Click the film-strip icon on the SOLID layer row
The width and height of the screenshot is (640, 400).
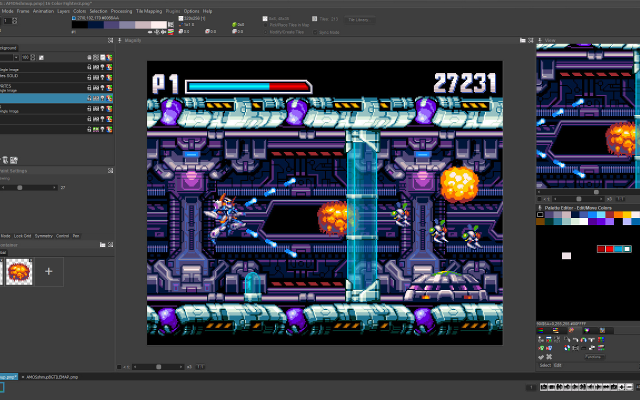click(x=96, y=77)
